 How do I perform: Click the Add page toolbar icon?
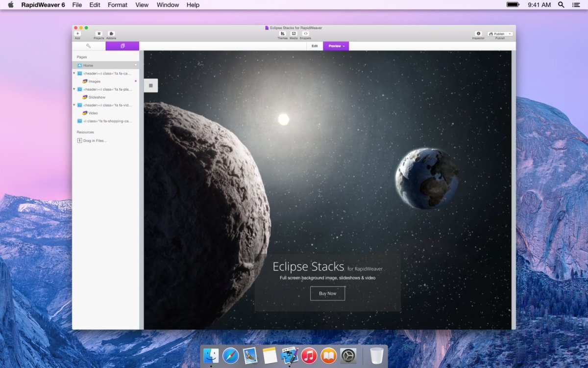[77, 34]
